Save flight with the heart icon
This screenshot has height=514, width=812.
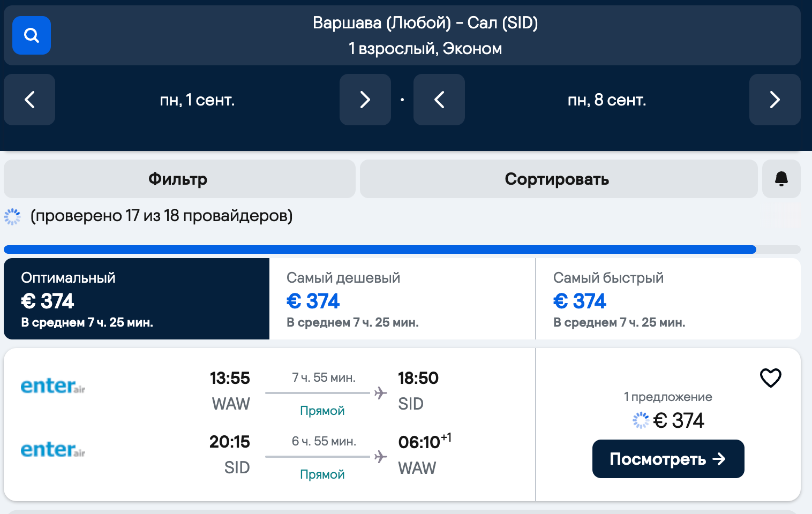click(x=770, y=378)
